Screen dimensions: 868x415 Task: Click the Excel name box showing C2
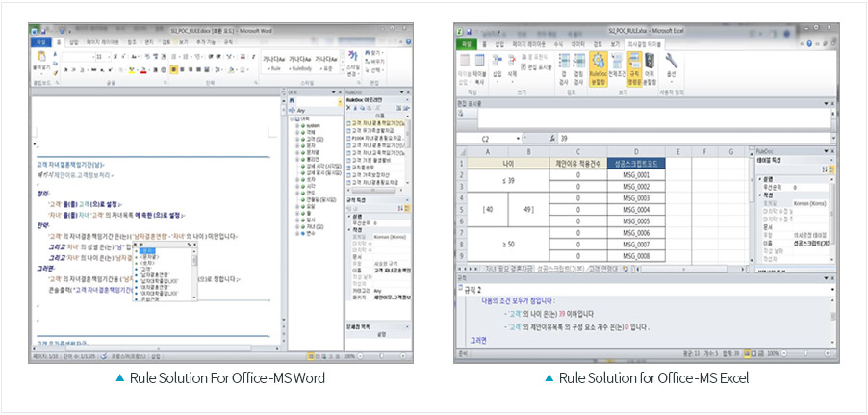[485, 139]
